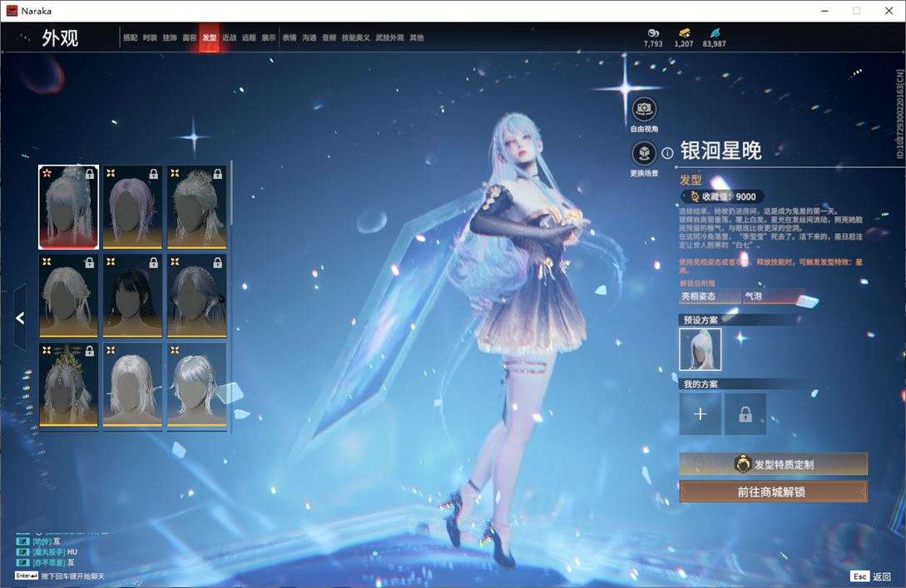Image resolution: width=906 pixels, height=588 pixels.
Task: Click the 预设方案 section label
Action: tap(701, 320)
